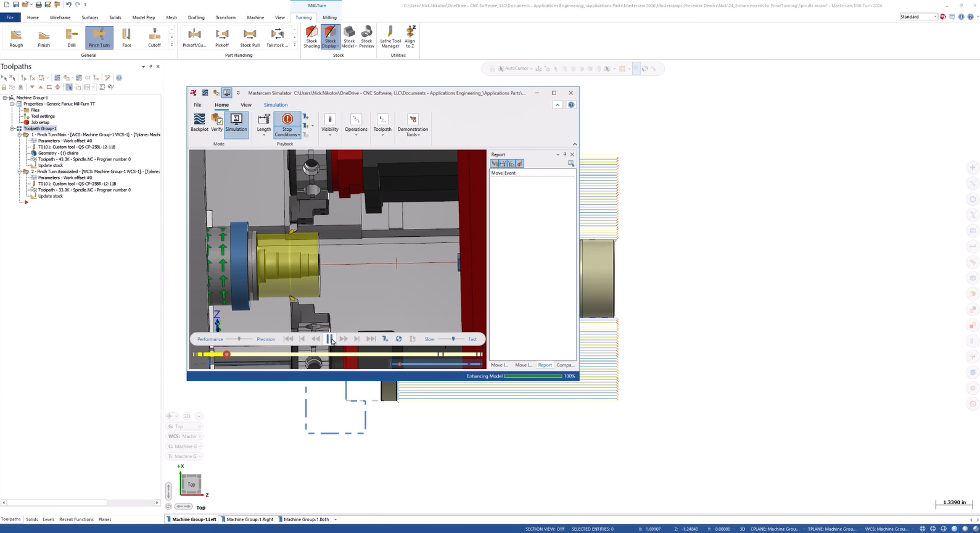Collapse the Toolpath Group-1 tree node
Image resolution: width=980 pixels, height=533 pixels.
[x=12, y=128]
